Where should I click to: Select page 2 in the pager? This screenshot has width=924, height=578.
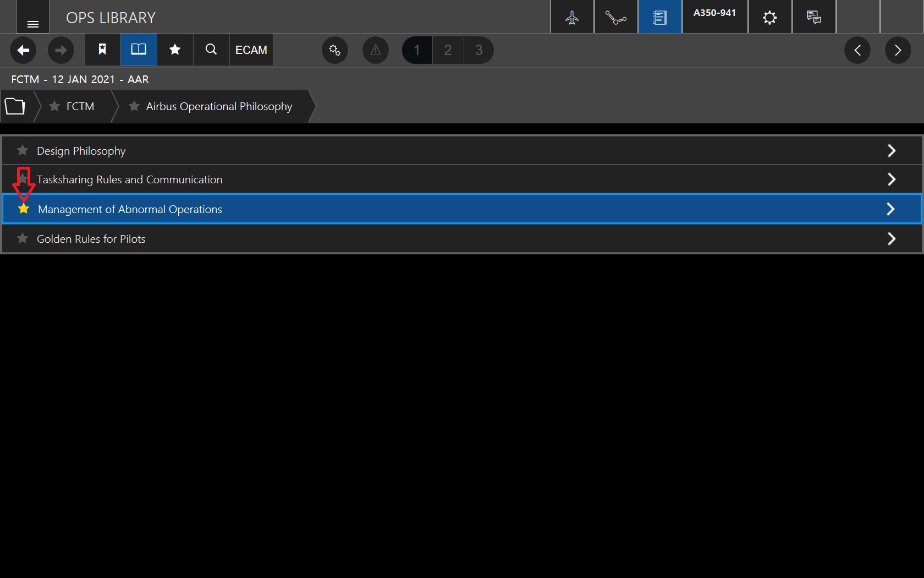click(448, 50)
